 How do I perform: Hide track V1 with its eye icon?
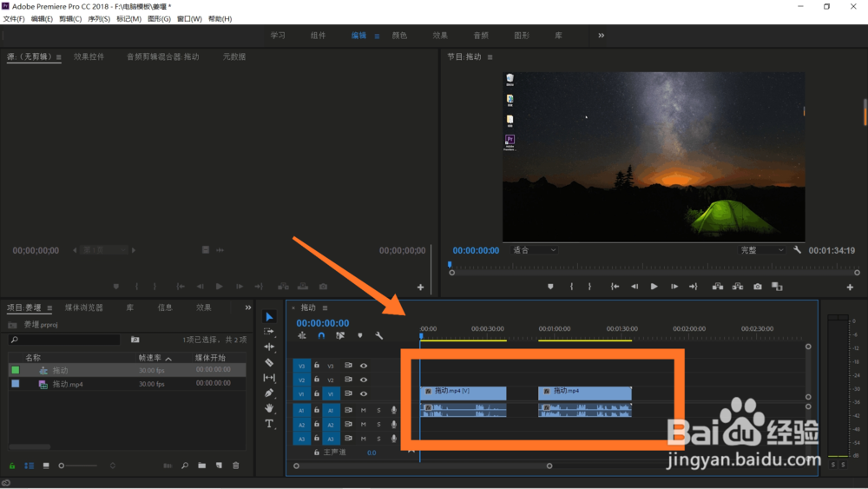click(364, 393)
